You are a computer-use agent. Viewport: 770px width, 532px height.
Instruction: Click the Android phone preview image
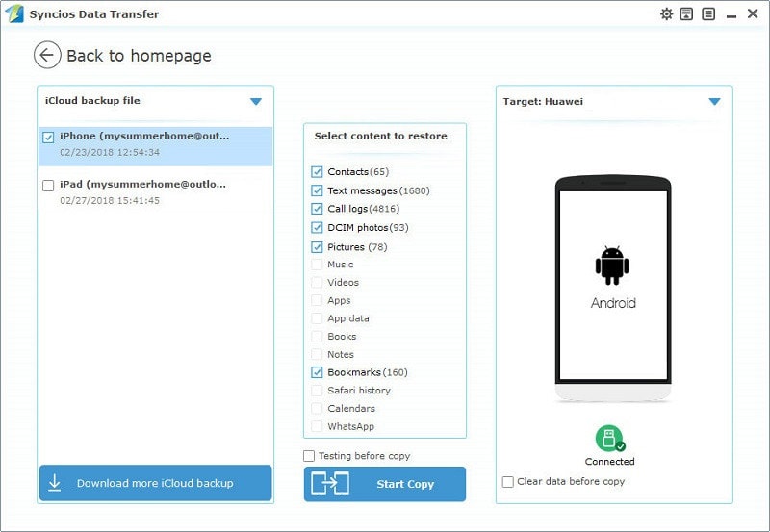613,288
